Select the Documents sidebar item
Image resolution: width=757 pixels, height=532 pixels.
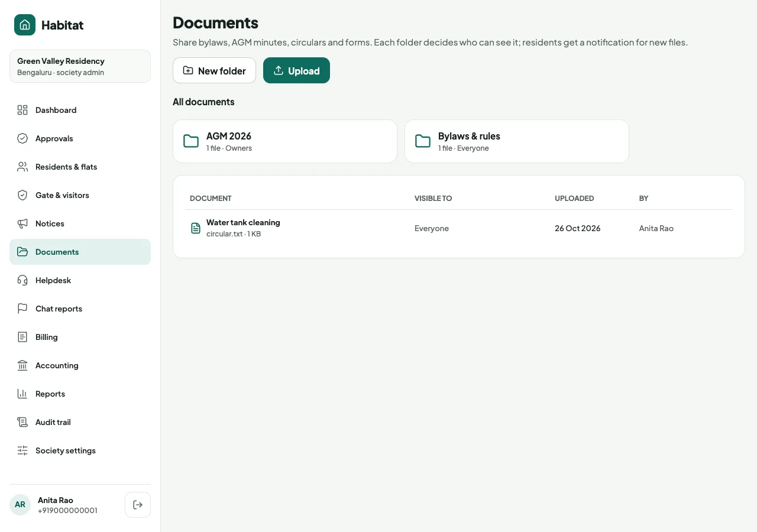[80, 252]
